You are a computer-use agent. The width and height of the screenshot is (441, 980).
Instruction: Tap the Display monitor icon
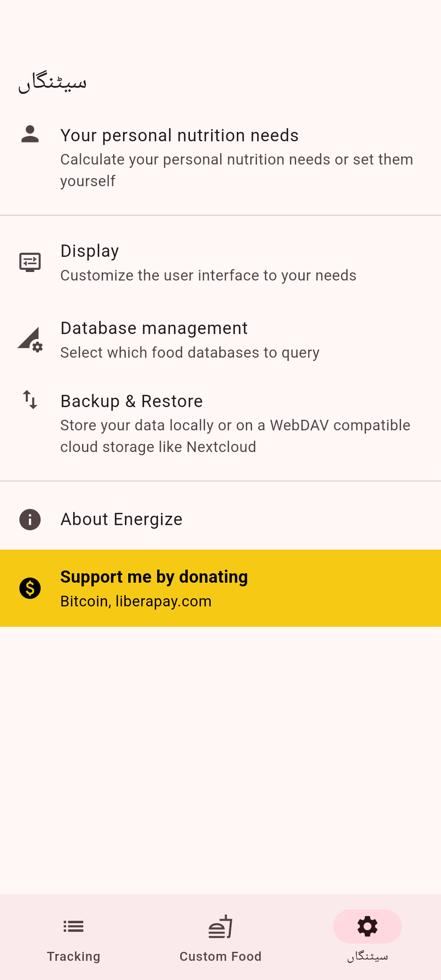click(x=30, y=262)
